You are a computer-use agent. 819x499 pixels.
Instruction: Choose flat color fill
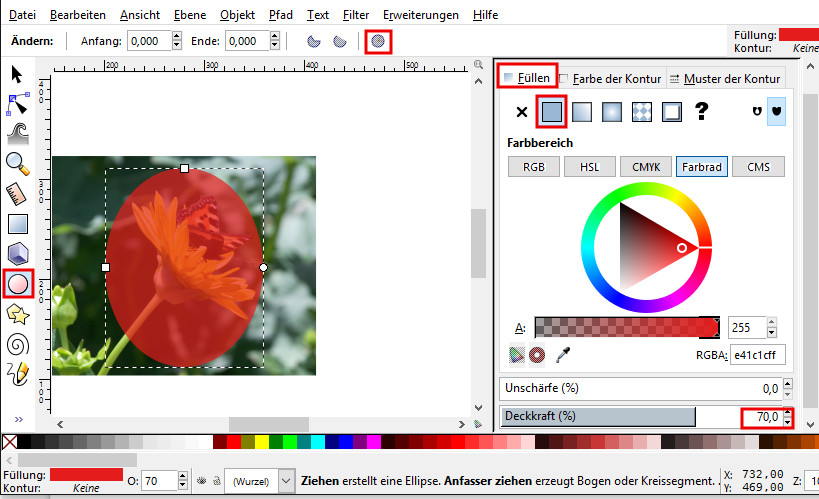552,112
